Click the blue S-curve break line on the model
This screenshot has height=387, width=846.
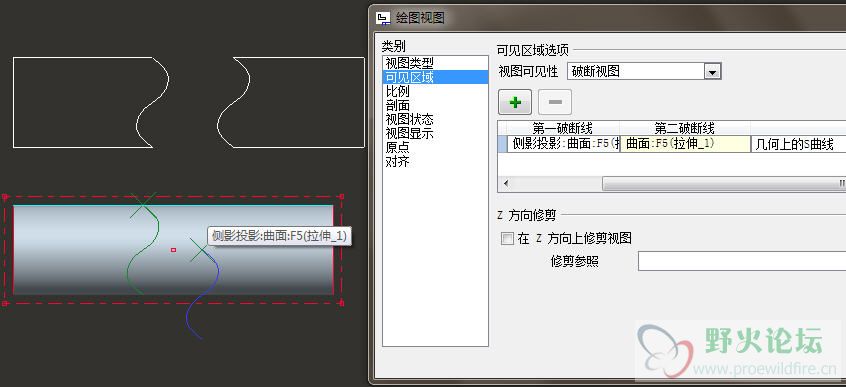click(x=203, y=294)
